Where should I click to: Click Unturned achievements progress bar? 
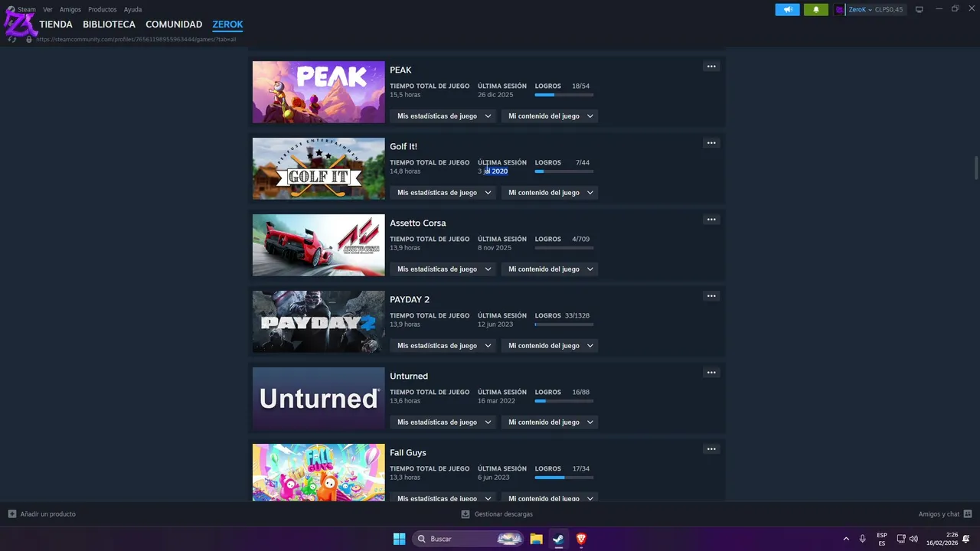[x=564, y=401]
